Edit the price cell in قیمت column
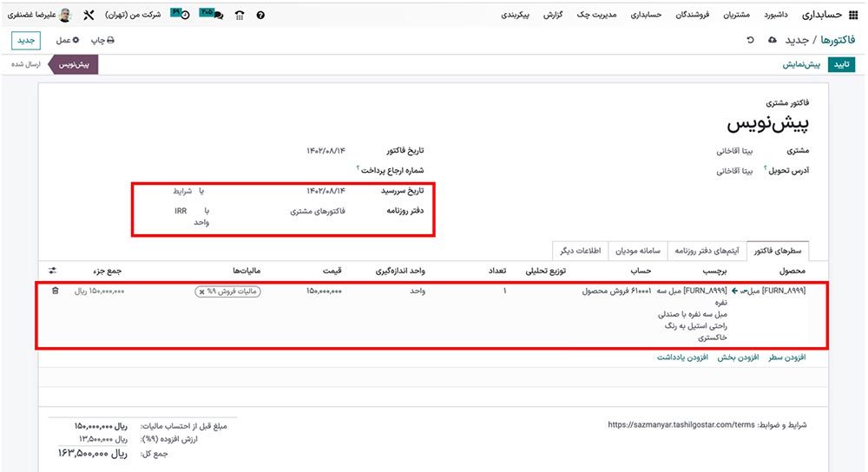868x472 pixels. click(x=324, y=291)
